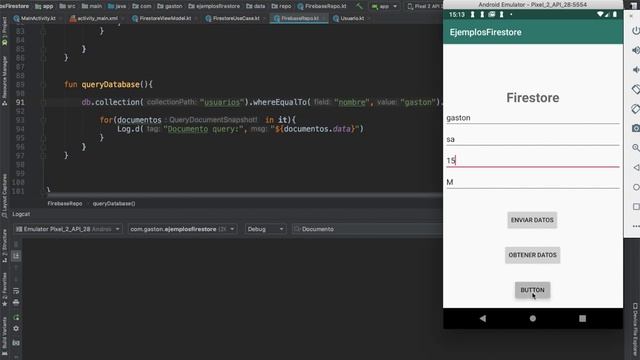Click repo folder breadcrumb
Viewport: 640px width, 360px height.
pos(282,6)
